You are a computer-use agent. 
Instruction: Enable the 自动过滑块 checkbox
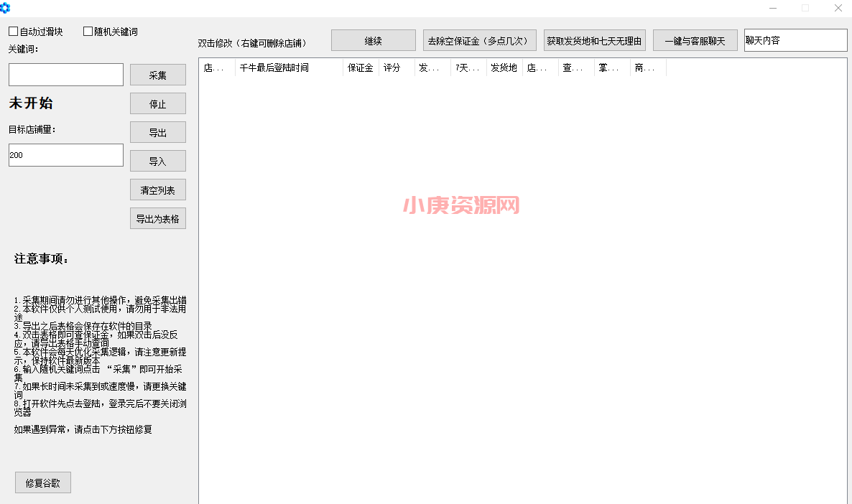coord(12,30)
